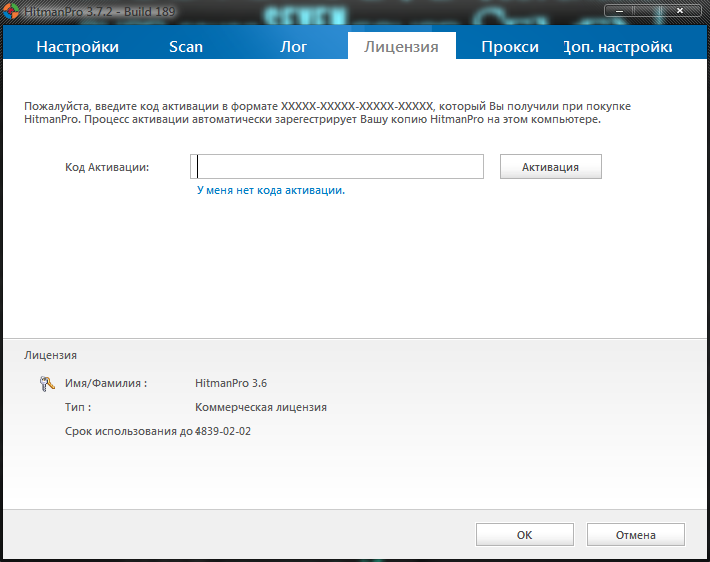Screen dimensions: 710x562
Task: Click the 'Код Активации:' label
Action: tap(107, 167)
